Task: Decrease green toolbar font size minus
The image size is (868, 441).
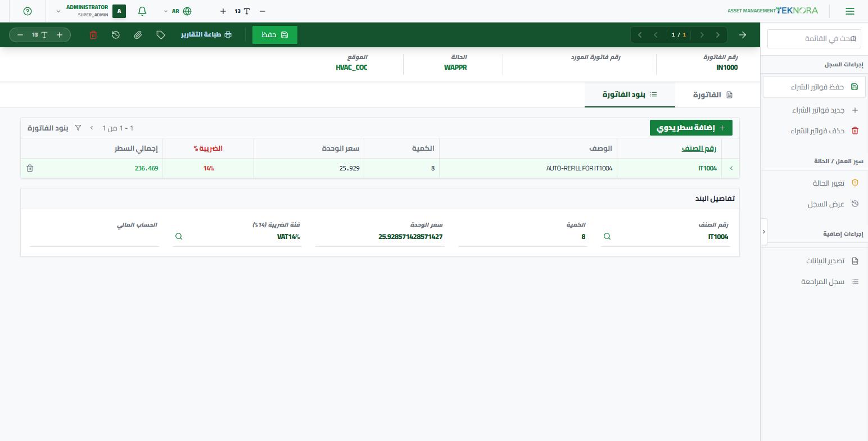Action: pyautogui.click(x=20, y=35)
